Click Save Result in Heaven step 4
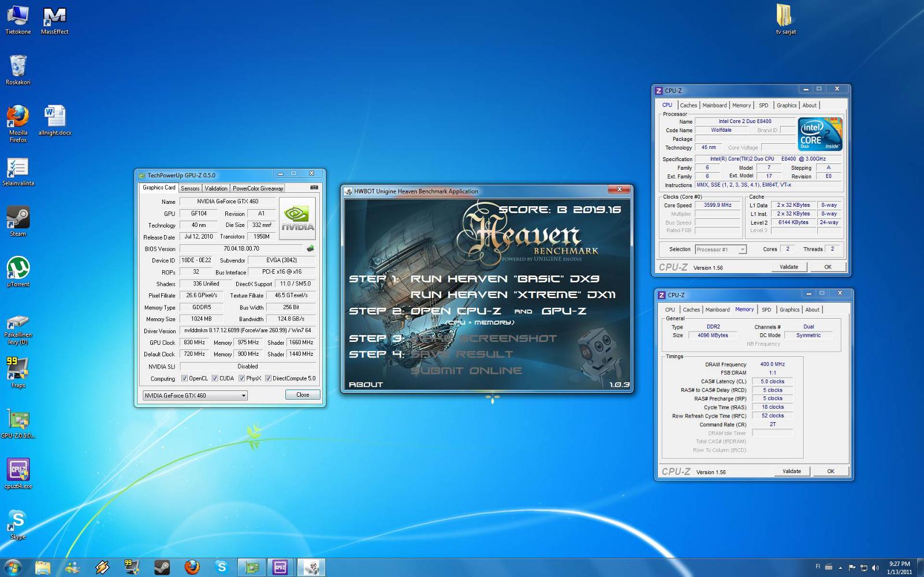Viewport: 924px width, 577px height. click(461, 354)
